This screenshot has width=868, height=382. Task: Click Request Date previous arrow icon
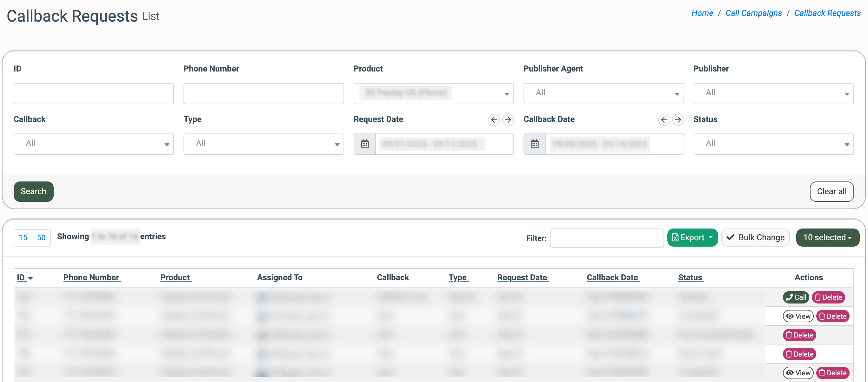(x=494, y=119)
